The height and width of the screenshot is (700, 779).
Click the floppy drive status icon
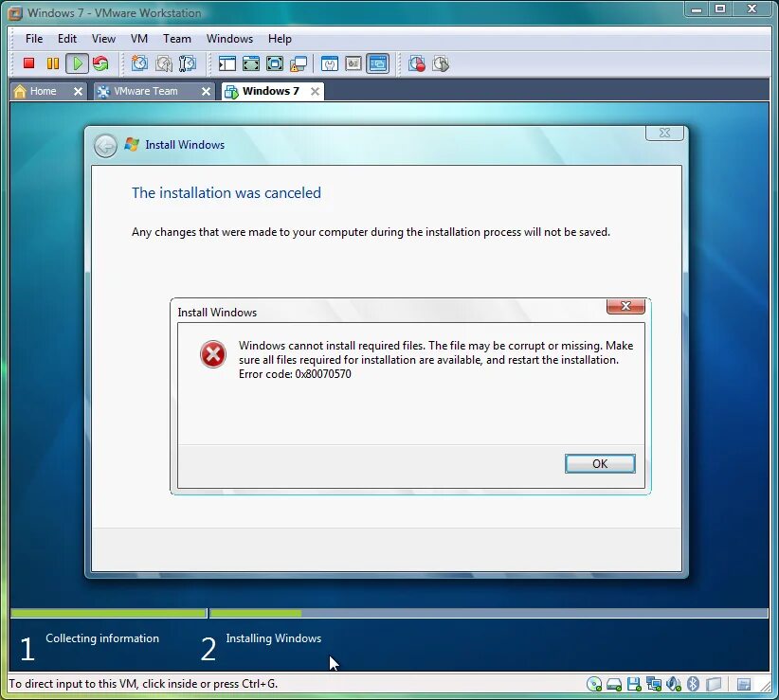pyautogui.click(x=634, y=684)
